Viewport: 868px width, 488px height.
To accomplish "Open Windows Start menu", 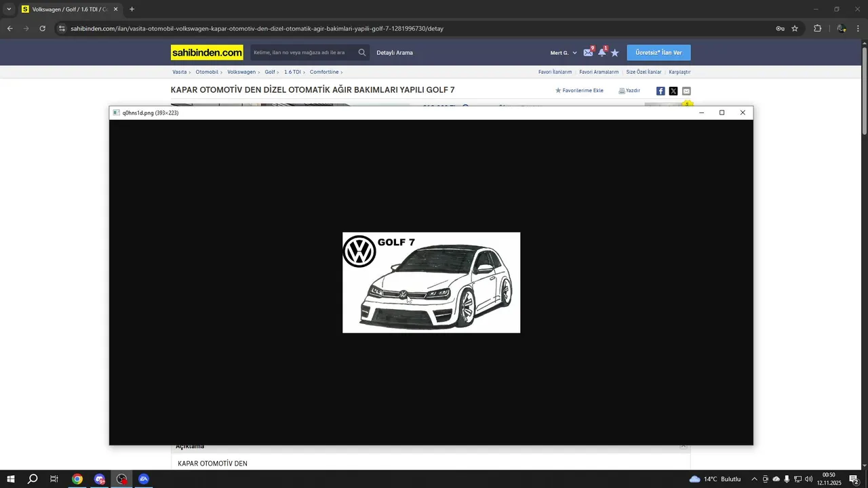I will pyautogui.click(x=11, y=479).
